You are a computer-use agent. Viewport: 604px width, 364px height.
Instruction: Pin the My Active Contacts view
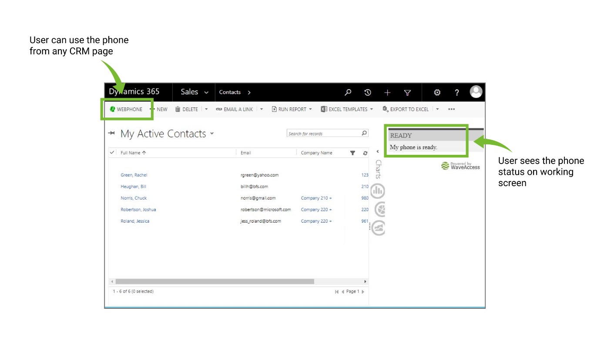[111, 133]
